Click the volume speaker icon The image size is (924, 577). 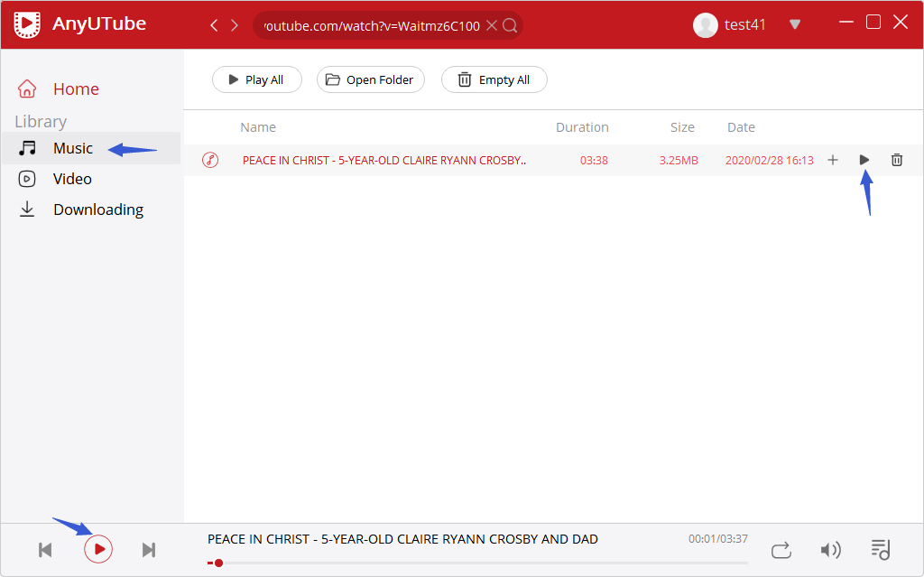click(x=831, y=550)
